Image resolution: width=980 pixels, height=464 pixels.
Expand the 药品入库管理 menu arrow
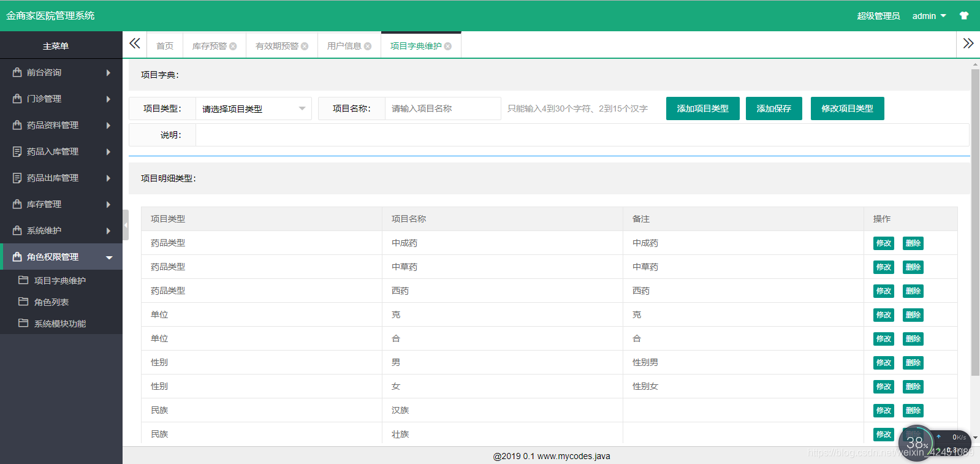point(108,151)
